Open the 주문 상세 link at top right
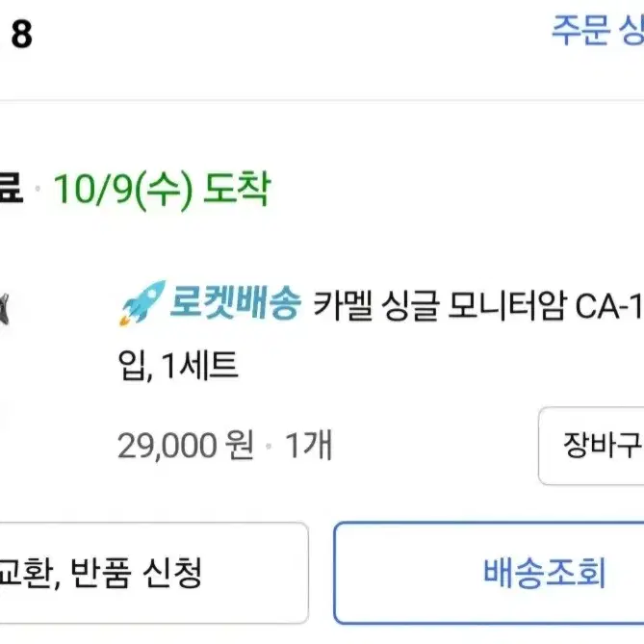Screen dimensions: 644x644 coord(598,30)
